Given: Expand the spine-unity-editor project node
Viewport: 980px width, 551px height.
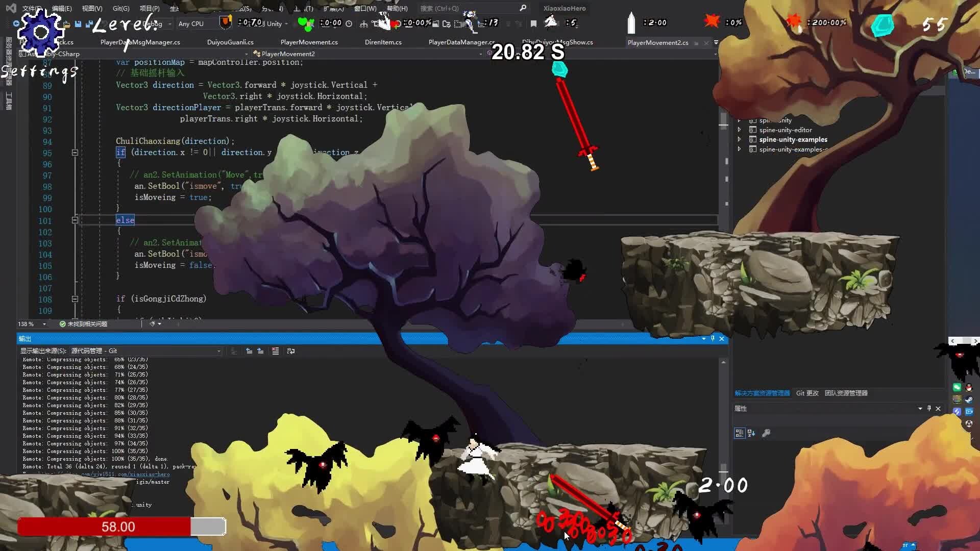Looking at the screenshot, I should (739, 130).
